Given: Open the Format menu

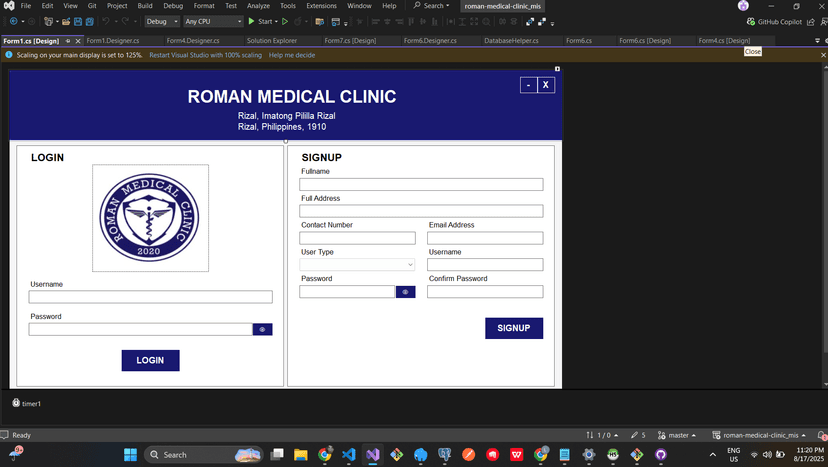Looking at the screenshot, I should (204, 6).
